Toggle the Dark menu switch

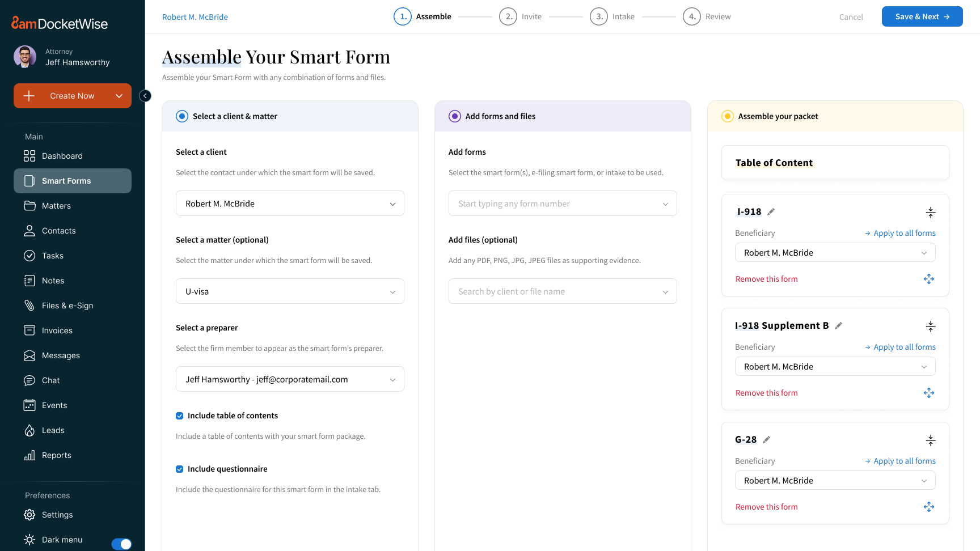click(x=121, y=544)
